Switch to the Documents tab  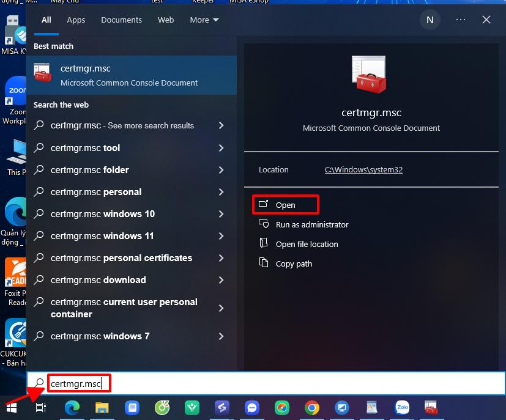[x=121, y=20]
